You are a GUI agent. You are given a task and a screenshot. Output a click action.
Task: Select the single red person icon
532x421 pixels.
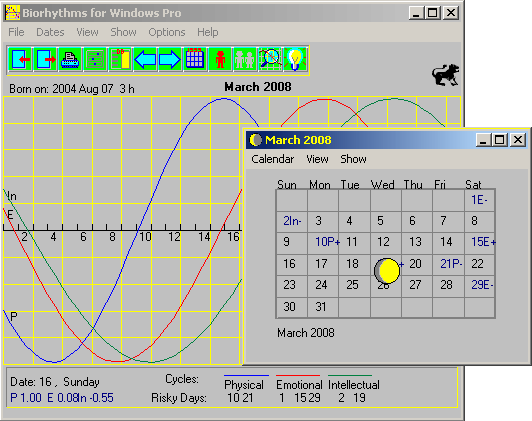(220, 59)
